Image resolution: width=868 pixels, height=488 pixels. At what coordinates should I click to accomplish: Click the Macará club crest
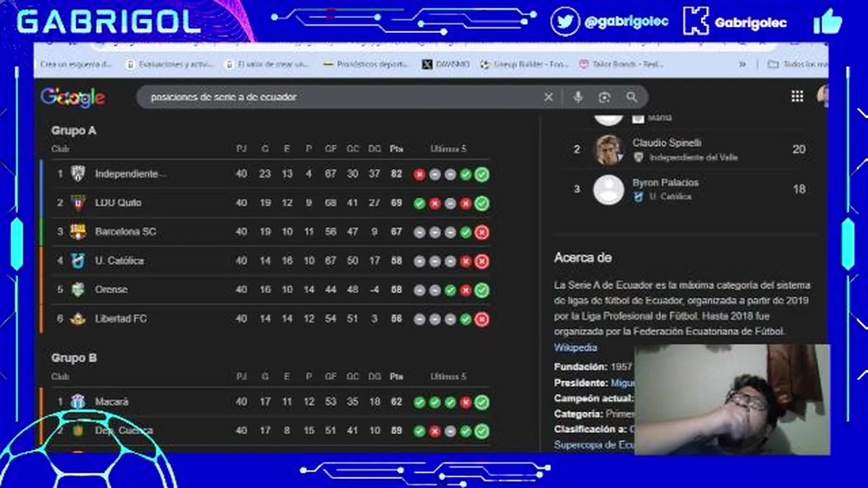78,401
